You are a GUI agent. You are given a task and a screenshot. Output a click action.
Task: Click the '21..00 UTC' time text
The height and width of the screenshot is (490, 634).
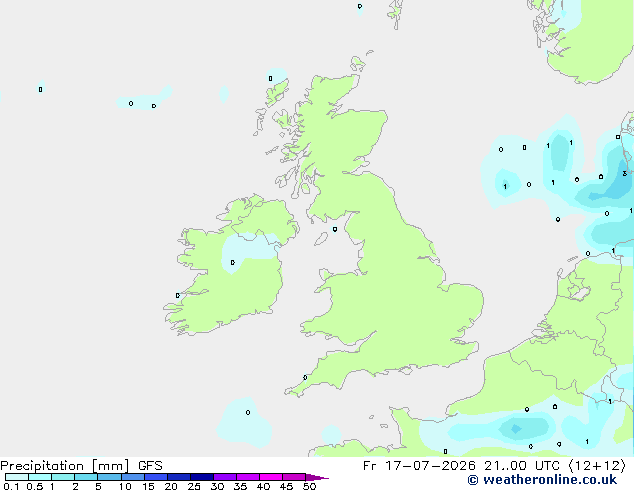[522, 466]
